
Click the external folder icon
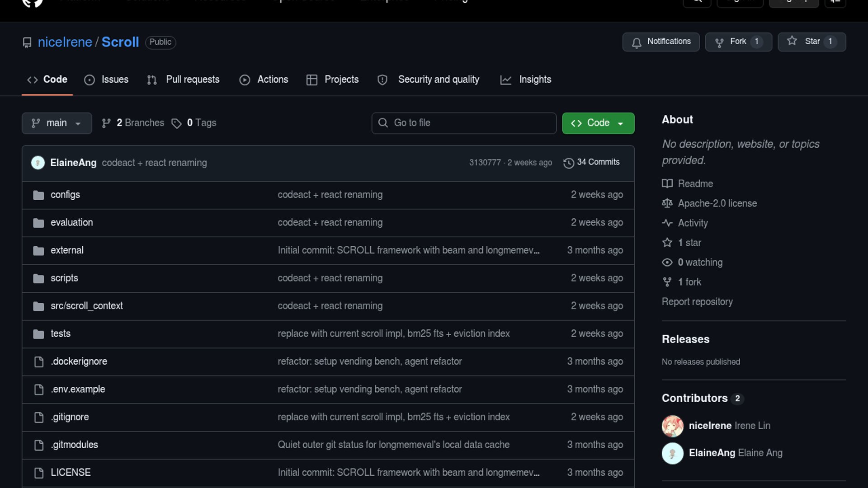[x=38, y=250]
